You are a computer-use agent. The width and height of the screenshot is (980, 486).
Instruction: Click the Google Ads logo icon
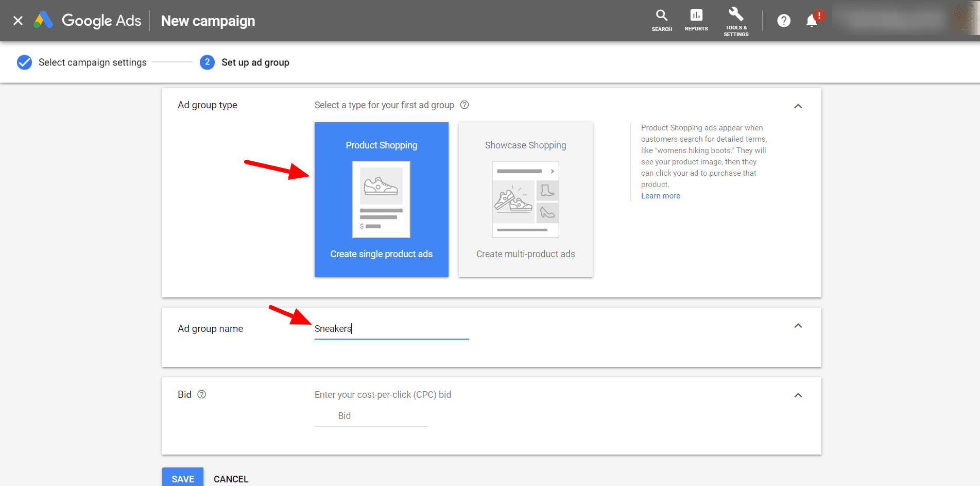(43, 20)
